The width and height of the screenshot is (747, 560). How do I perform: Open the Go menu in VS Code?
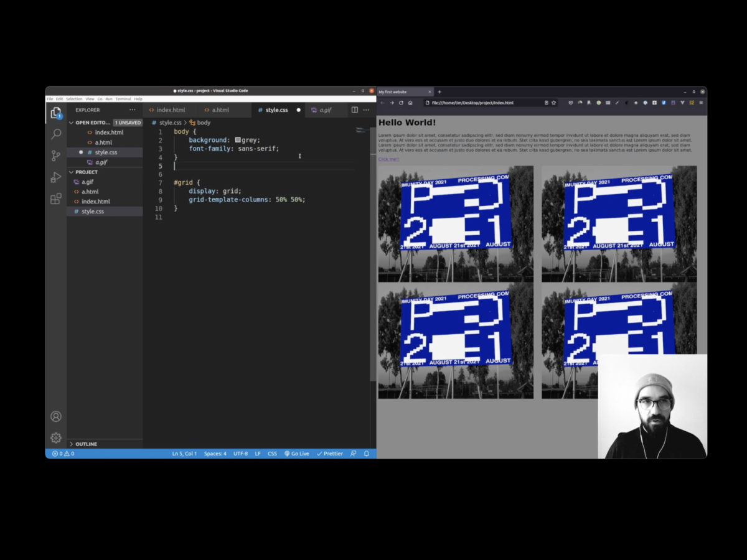tap(100, 99)
